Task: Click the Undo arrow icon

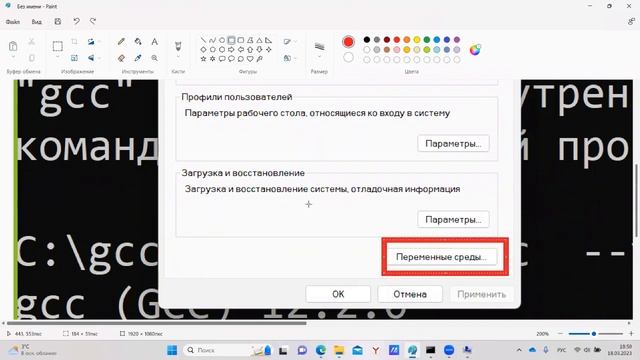Action: point(76,22)
